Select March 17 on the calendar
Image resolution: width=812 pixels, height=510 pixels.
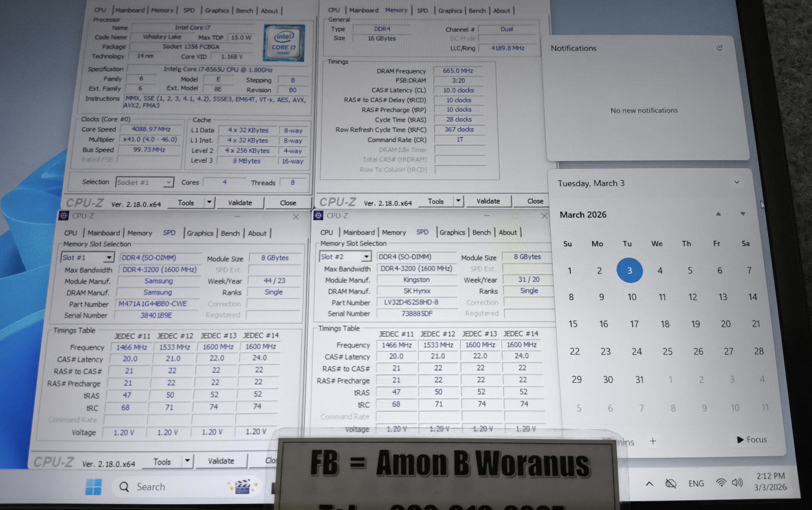point(634,324)
